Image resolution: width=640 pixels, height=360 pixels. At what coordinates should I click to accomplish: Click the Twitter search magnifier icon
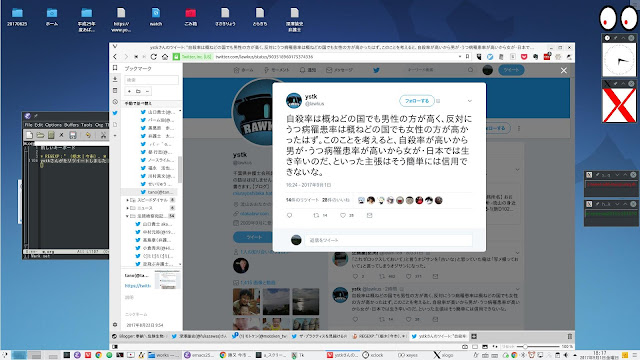[470, 70]
